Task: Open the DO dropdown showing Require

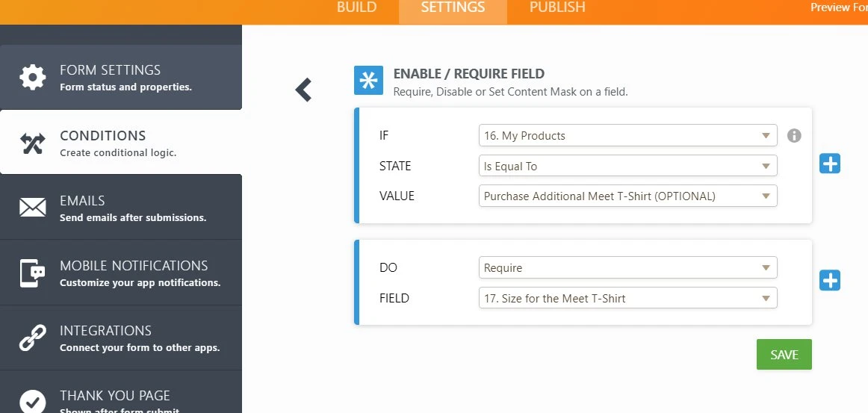Action: (627, 268)
